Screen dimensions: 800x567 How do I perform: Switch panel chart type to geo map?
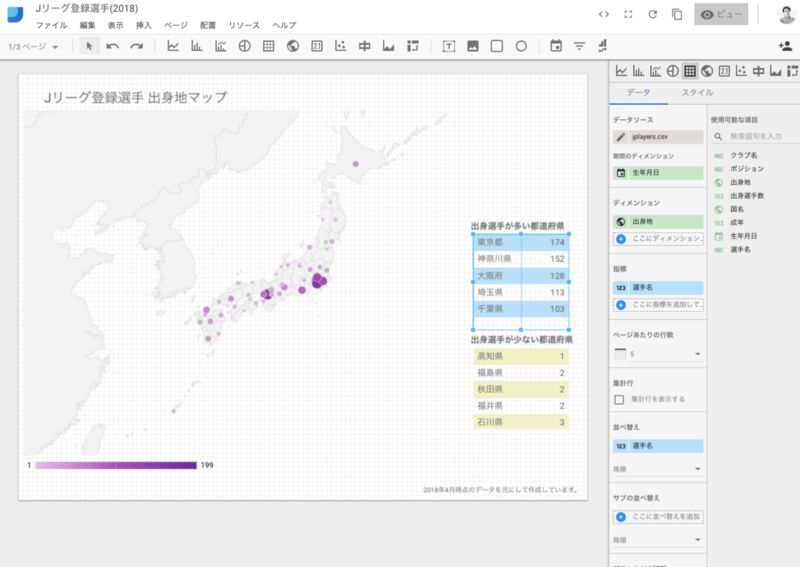click(x=707, y=71)
